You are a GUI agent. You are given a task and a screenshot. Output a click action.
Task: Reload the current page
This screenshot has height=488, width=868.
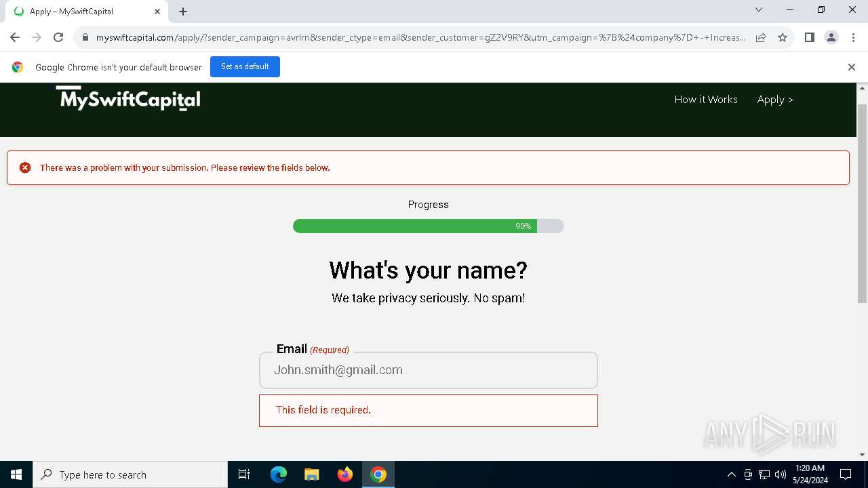58,38
